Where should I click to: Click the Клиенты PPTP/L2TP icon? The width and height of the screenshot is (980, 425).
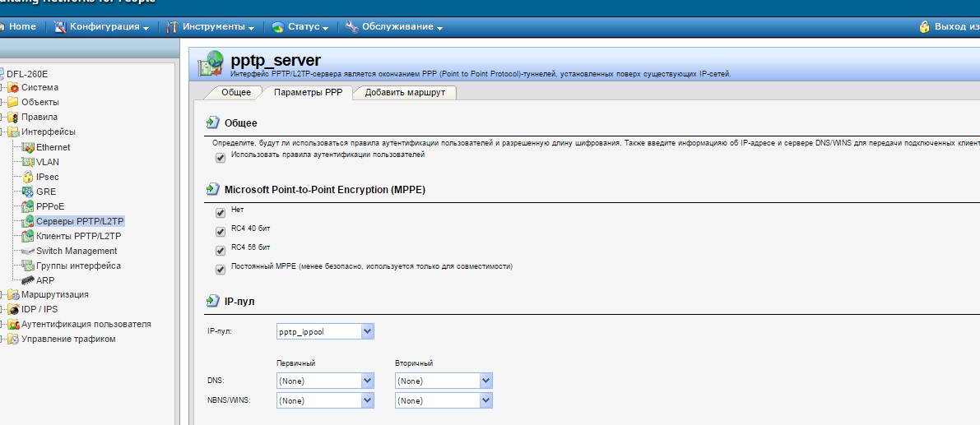click(x=29, y=236)
